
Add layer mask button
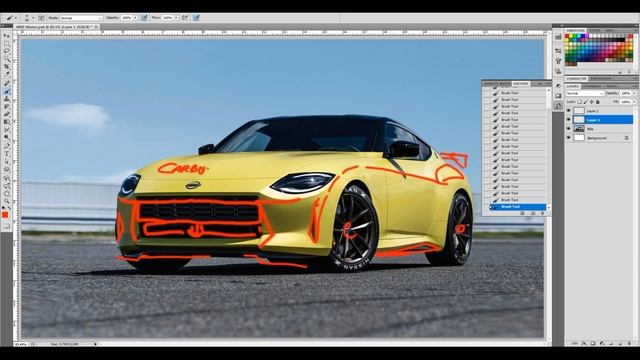tap(593, 344)
